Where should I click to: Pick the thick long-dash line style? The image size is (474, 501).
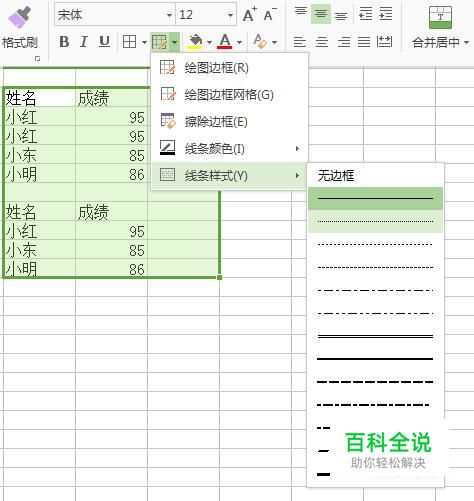tap(375, 382)
